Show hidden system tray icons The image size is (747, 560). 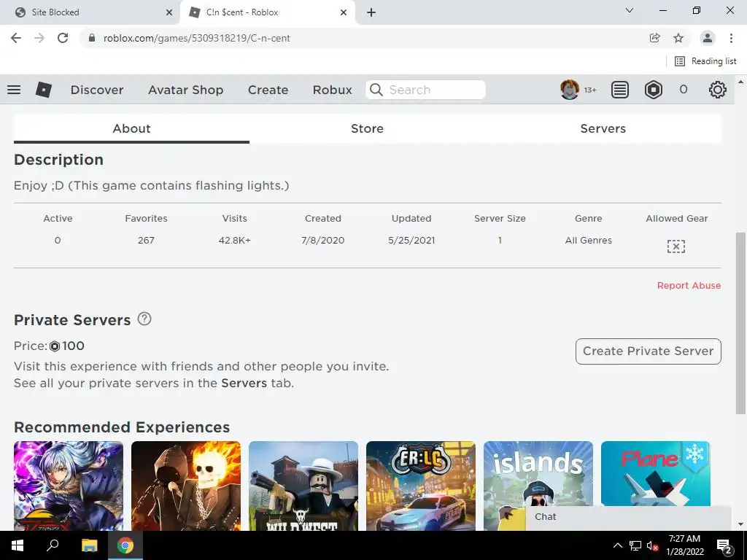(x=617, y=545)
